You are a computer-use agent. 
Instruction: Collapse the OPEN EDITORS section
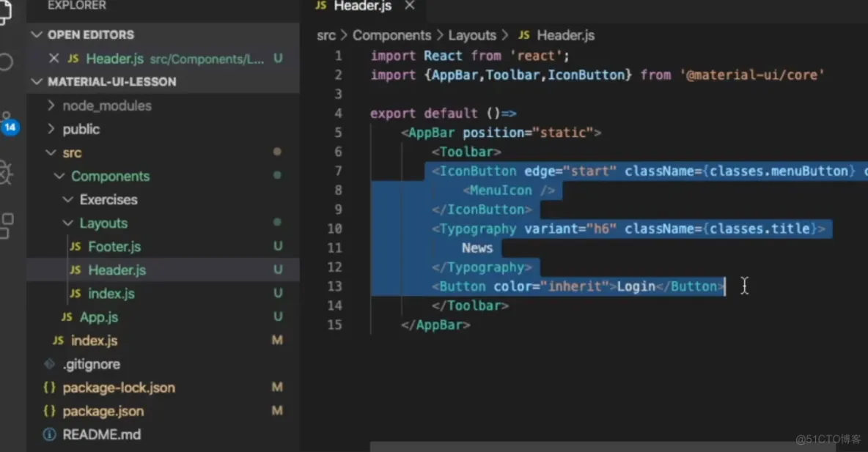(x=36, y=34)
